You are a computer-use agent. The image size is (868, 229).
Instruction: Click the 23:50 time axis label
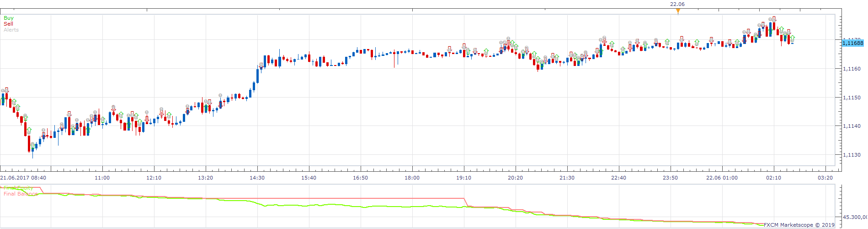click(x=670, y=178)
